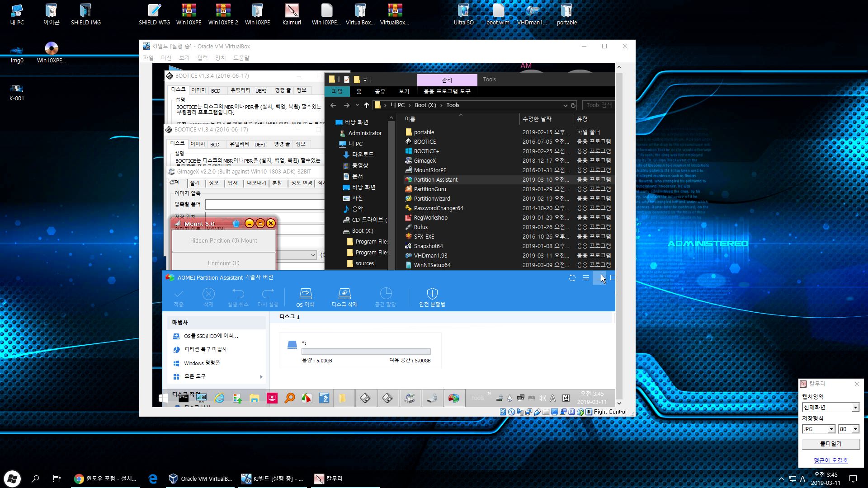Expand 모든 도구 submenu arrow in AOMEI
The height and width of the screenshot is (488, 868).
(261, 377)
